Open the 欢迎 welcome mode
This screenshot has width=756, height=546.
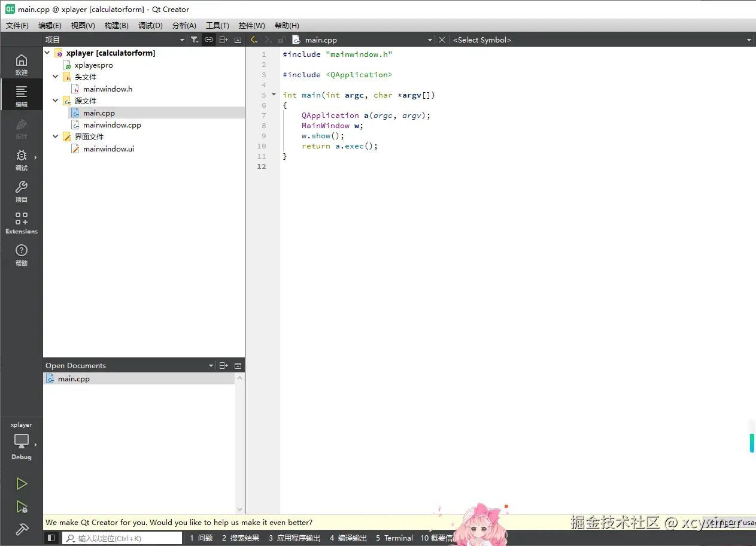[22, 65]
